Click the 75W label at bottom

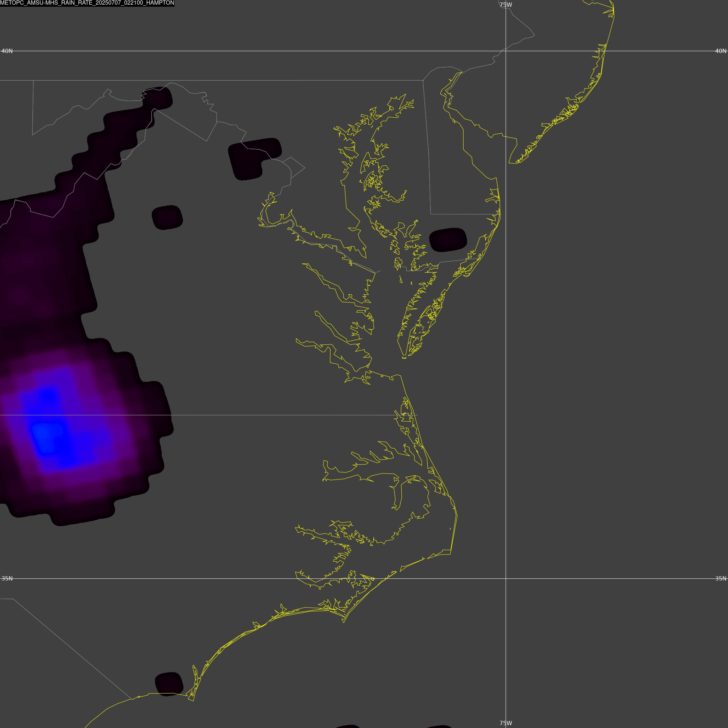tap(506, 723)
